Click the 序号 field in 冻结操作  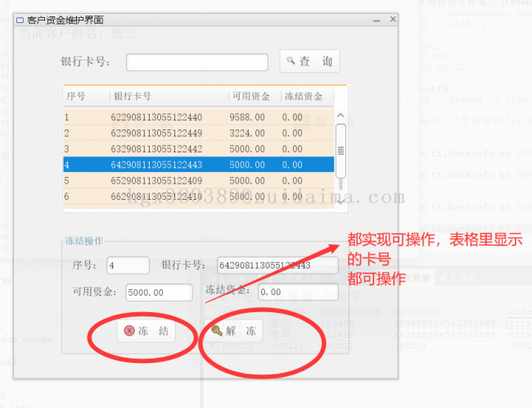[x=128, y=265]
